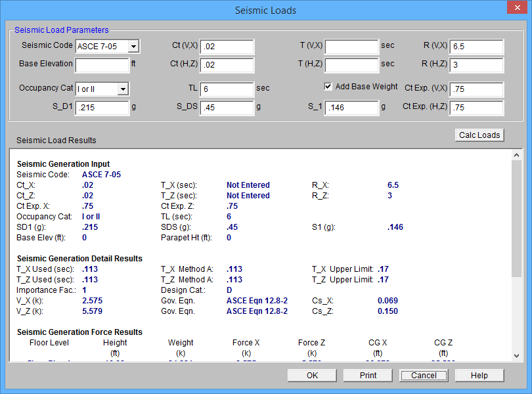
Task: Select the Ct (V,X) input field
Action: pos(227,47)
